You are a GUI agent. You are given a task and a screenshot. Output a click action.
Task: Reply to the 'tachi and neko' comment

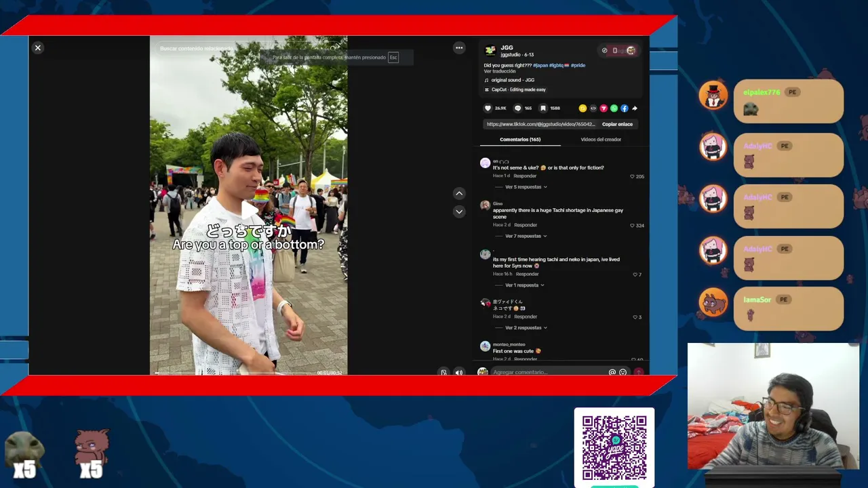point(528,274)
